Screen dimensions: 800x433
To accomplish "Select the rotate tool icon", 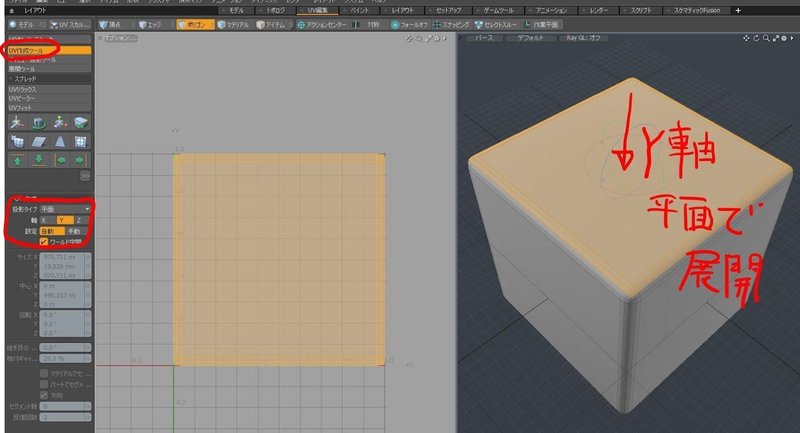I will (x=39, y=123).
